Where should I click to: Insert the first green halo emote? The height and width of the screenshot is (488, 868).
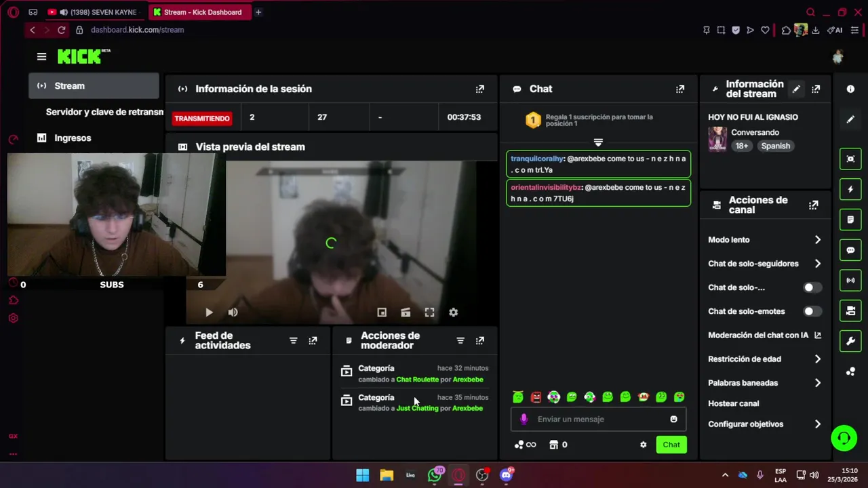click(518, 397)
